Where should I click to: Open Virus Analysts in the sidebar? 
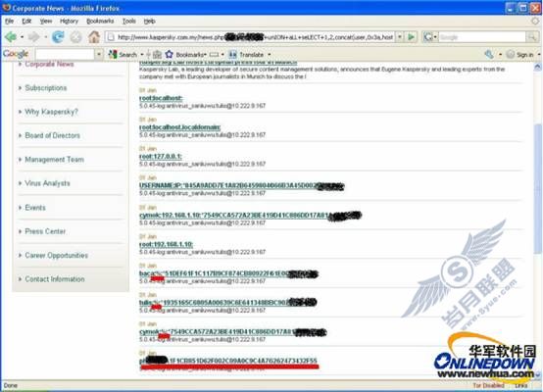click(47, 183)
